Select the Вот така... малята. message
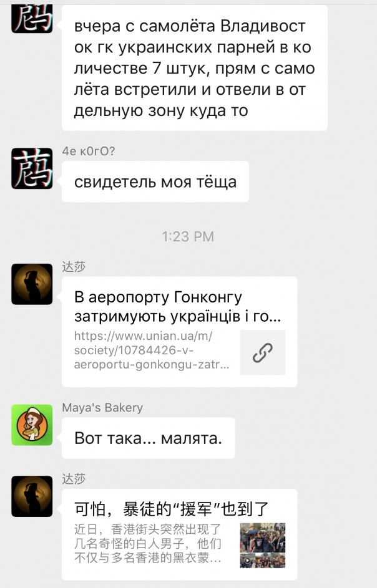Image resolution: width=377 pixels, height=588 pixels. tap(149, 438)
